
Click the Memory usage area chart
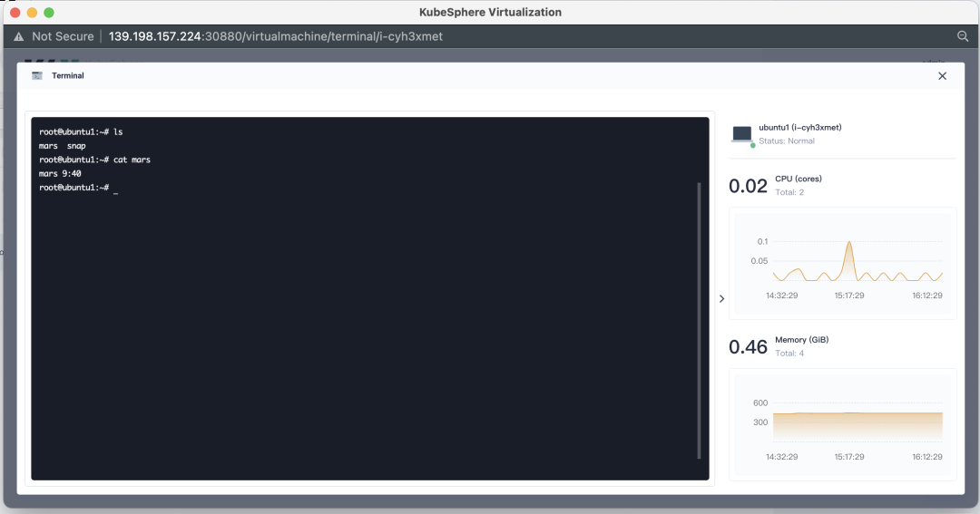coord(857,426)
